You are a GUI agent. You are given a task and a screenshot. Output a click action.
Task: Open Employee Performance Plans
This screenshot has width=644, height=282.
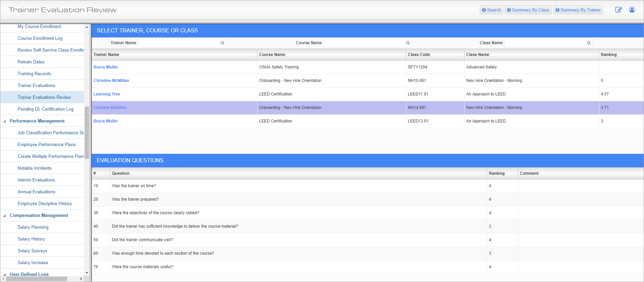(47, 145)
